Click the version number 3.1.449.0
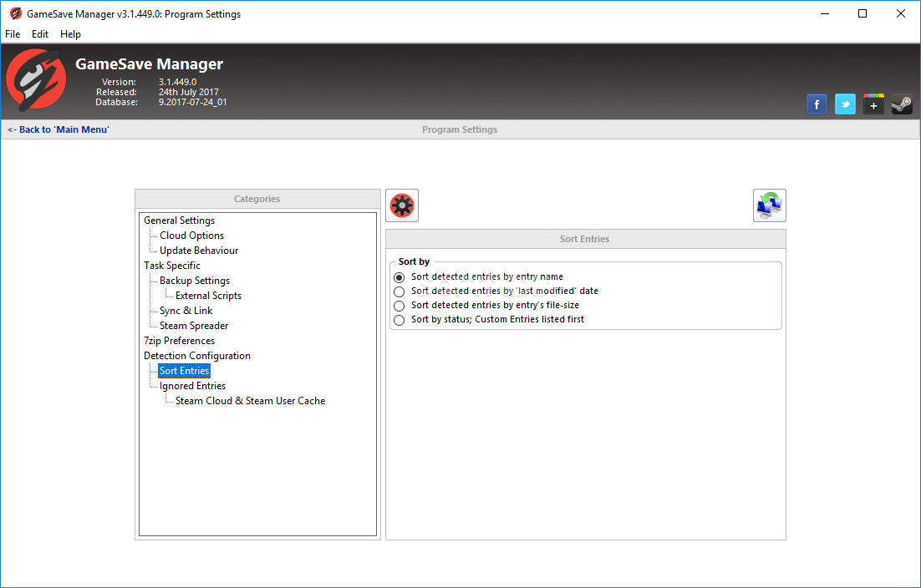Image resolution: width=921 pixels, height=588 pixels. click(x=177, y=82)
